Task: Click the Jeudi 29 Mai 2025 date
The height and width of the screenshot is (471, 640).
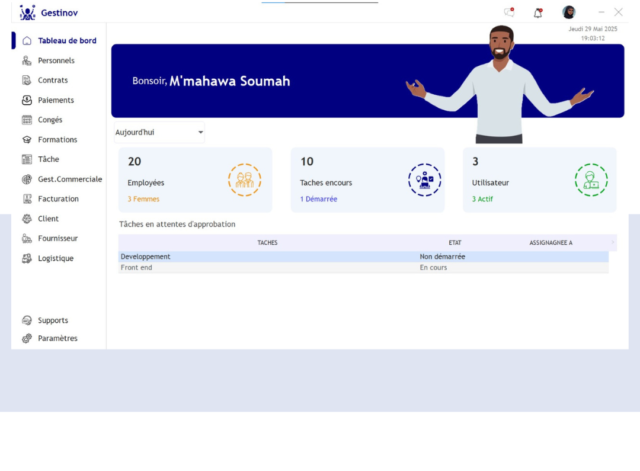Action: pos(593,29)
